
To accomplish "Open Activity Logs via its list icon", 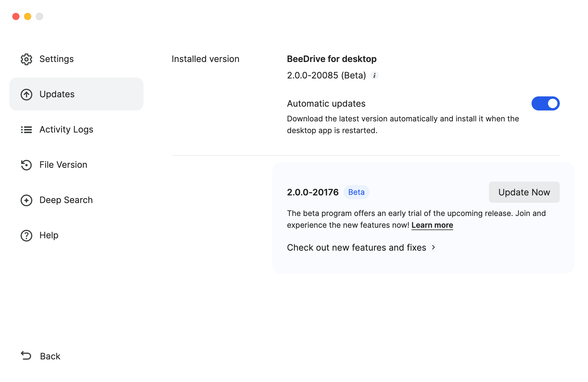I will coord(26,130).
